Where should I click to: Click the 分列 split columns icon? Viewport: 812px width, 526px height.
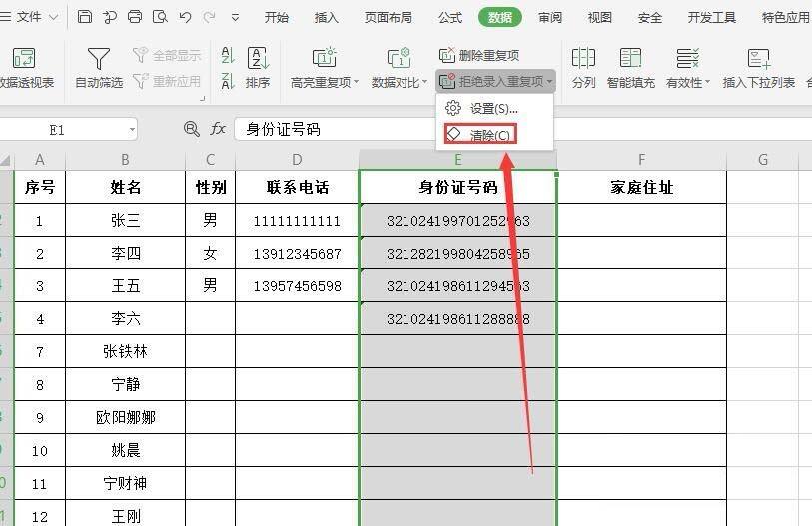click(583, 58)
